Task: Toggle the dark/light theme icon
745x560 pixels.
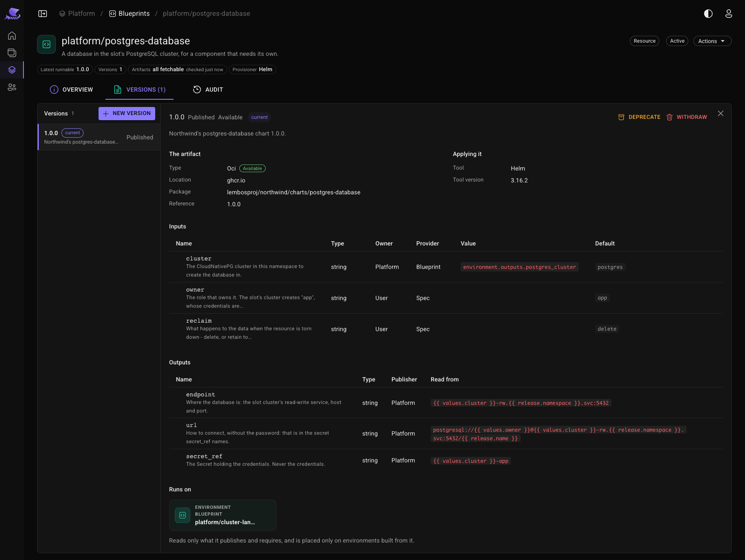Action: tap(708, 14)
